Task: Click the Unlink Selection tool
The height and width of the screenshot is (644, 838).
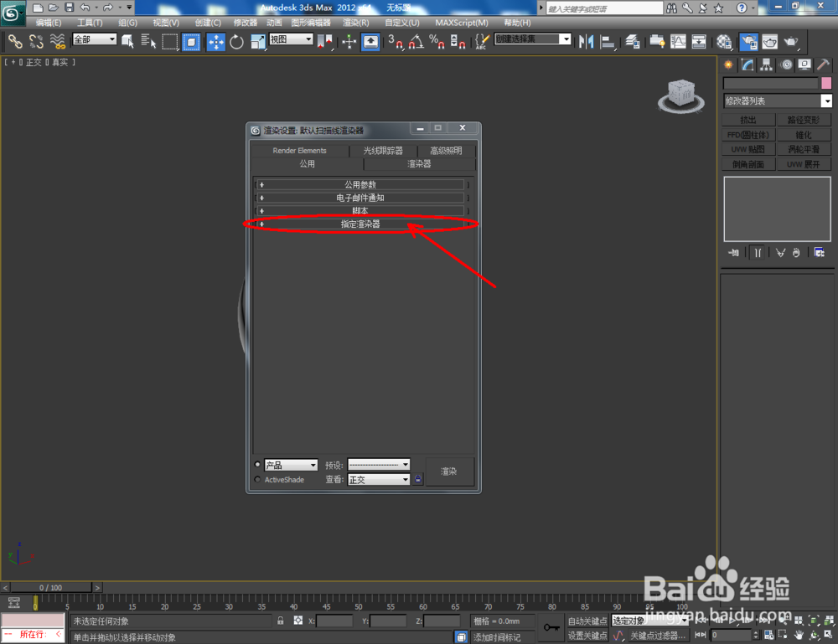Action: click(x=36, y=41)
